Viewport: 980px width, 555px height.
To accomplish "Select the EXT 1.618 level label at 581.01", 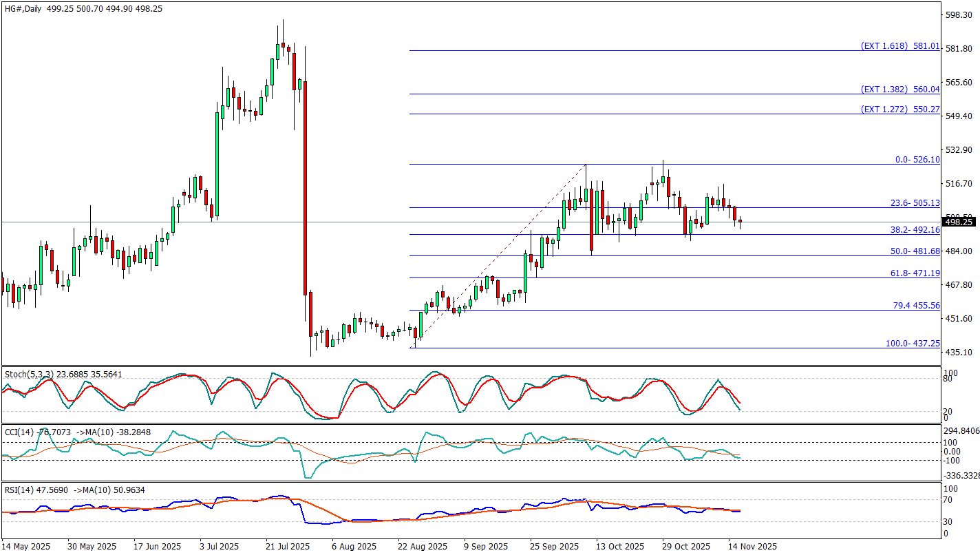I will (x=900, y=46).
